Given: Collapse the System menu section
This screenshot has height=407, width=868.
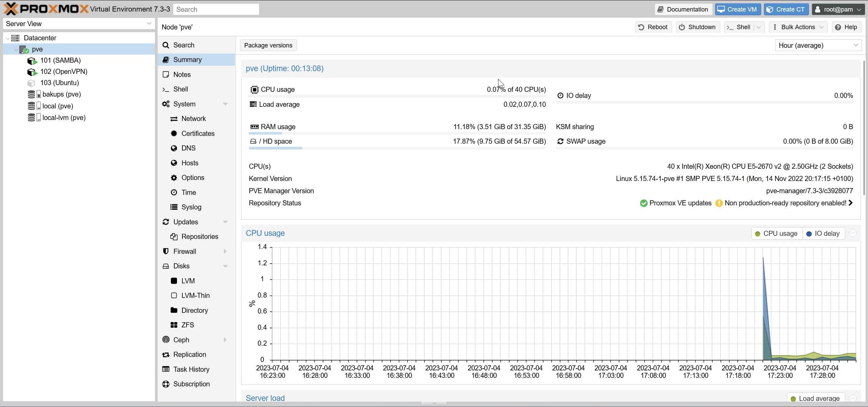Looking at the screenshot, I should (x=225, y=104).
